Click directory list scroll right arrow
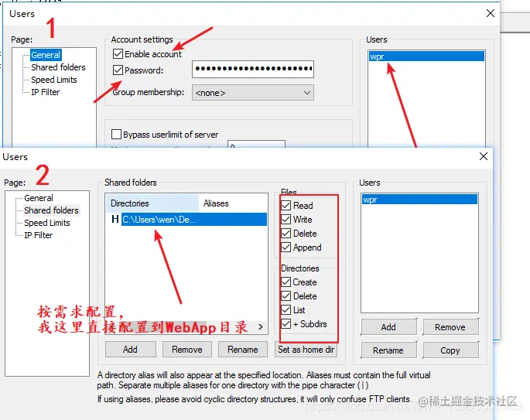Viewport: 530px width, 420px height. pyautogui.click(x=261, y=326)
